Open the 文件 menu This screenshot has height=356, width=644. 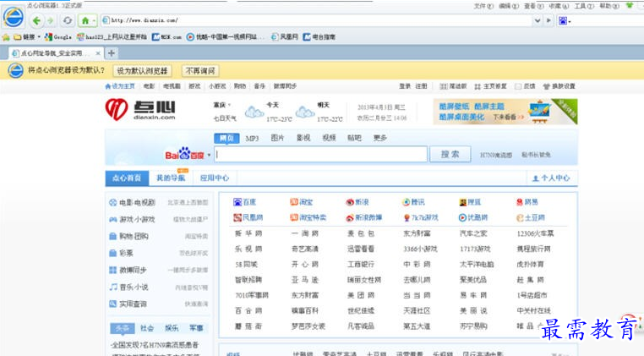point(483,6)
